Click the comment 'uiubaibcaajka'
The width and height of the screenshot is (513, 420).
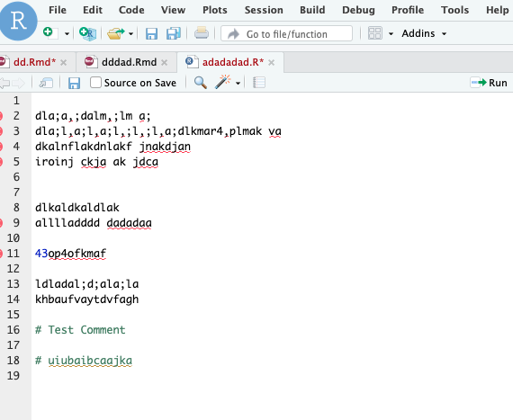[x=90, y=361]
